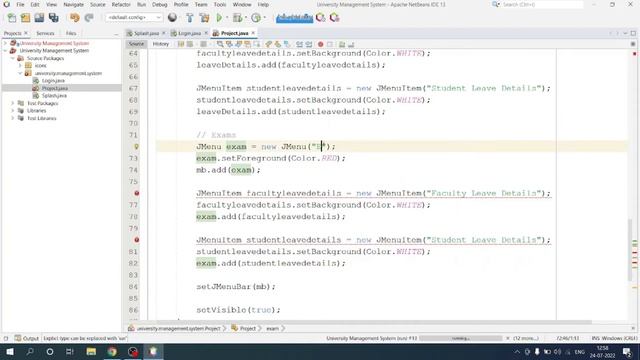Switch to the Files panel tab
Image resolution: width=640 pixels, height=360 pixels.
tap(71, 33)
